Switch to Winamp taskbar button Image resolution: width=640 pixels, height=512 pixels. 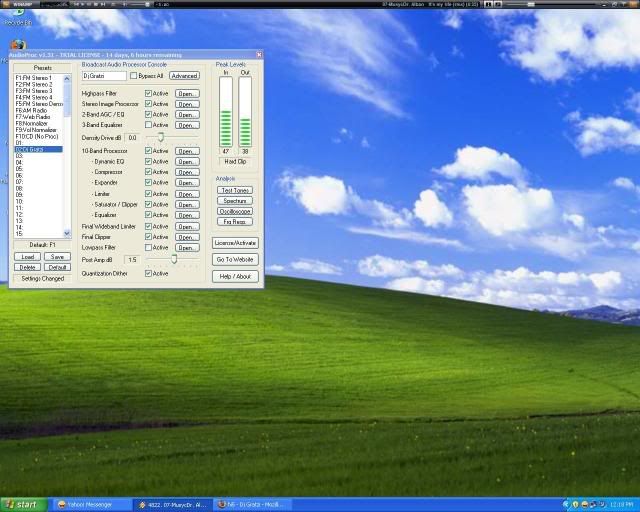(x=173, y=505)
